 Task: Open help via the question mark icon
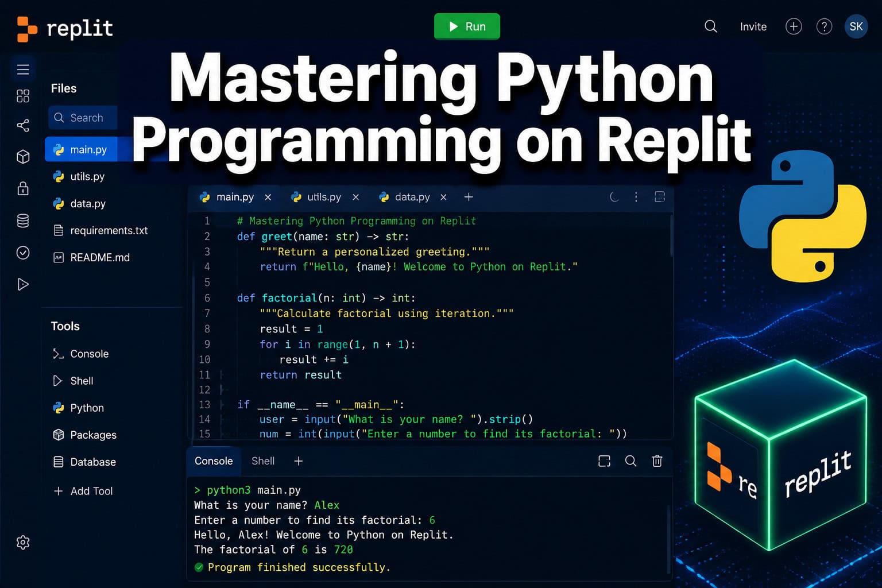click(x=824, y=26)
